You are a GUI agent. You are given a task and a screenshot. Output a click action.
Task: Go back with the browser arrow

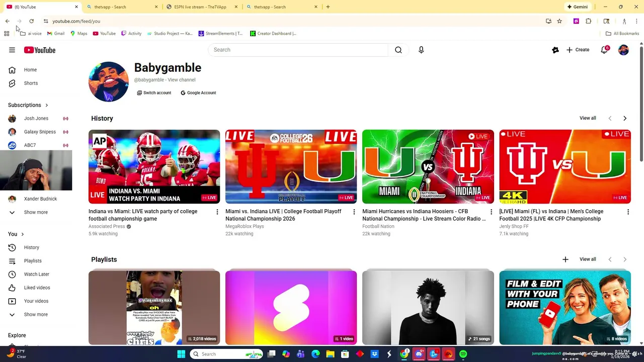coord(7,21)
